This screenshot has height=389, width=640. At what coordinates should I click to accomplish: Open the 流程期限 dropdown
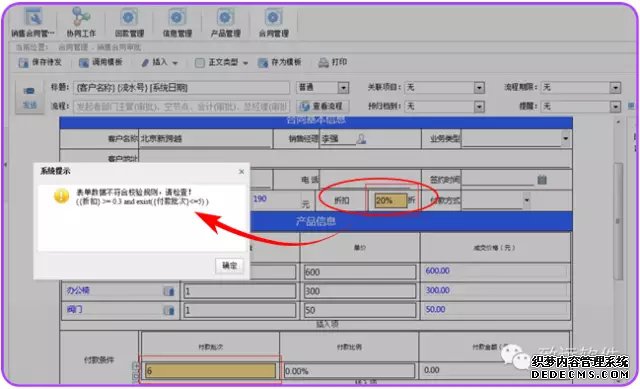click(x=615, y=87)
